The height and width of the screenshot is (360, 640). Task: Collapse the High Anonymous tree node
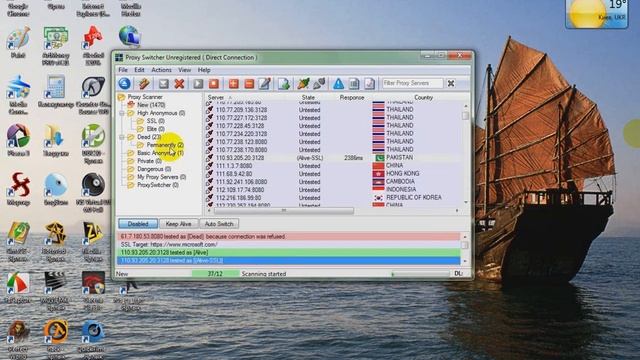pos(122,113)
